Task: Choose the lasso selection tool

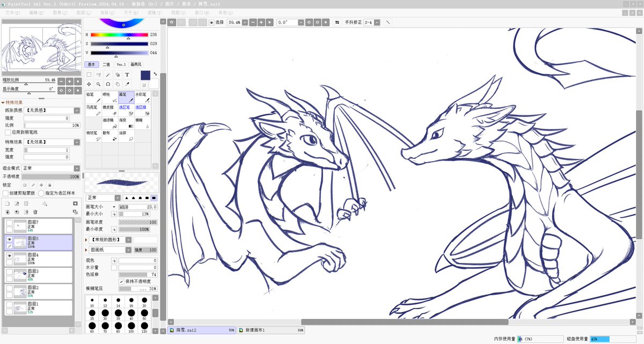Action: [x=99, y=75]
